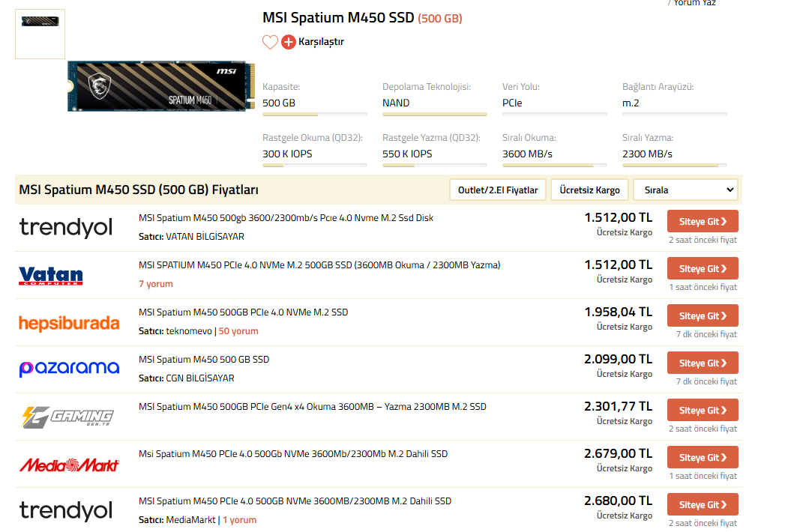Click the hepsiburada store logo

pyautogui.click(x=69, y=323)
